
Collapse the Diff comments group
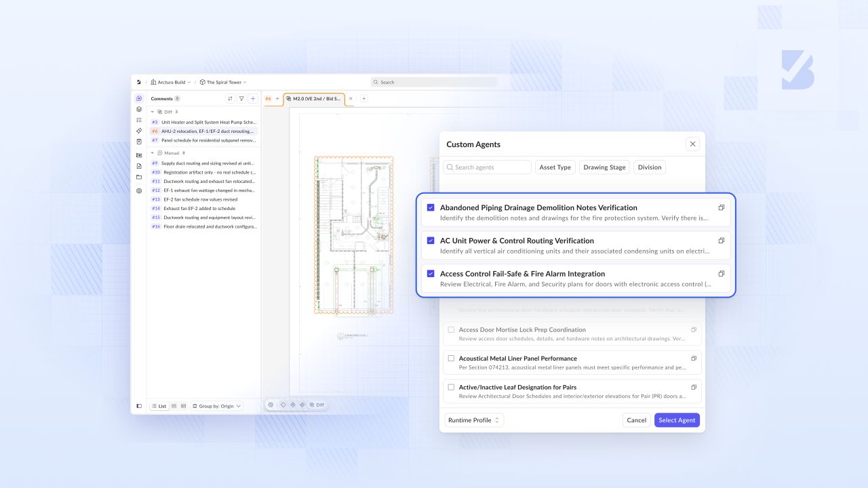tap(153, 112)
